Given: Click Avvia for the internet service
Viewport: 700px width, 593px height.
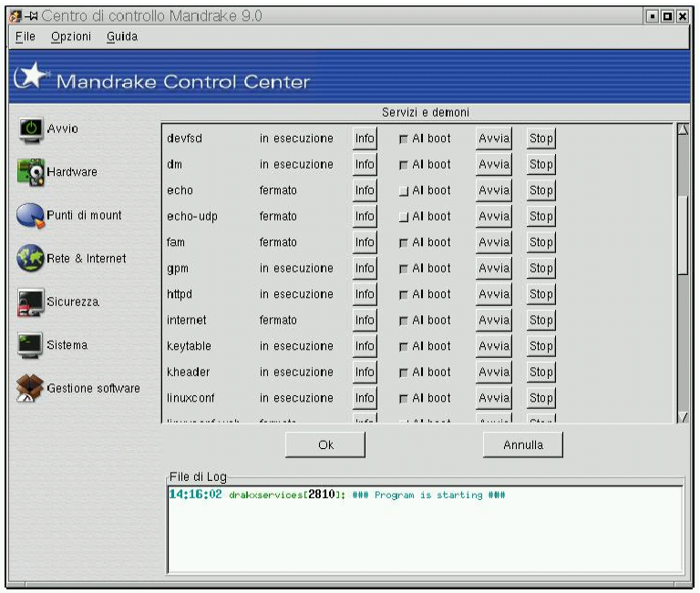Looking at the screenshot, I should 493,321.
